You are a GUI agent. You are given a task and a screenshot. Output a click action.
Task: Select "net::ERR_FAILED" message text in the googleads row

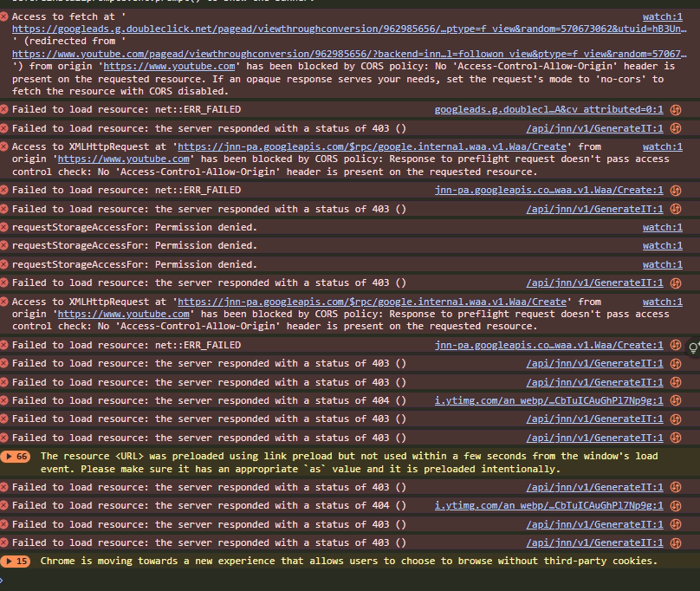(x=198, y=109)
